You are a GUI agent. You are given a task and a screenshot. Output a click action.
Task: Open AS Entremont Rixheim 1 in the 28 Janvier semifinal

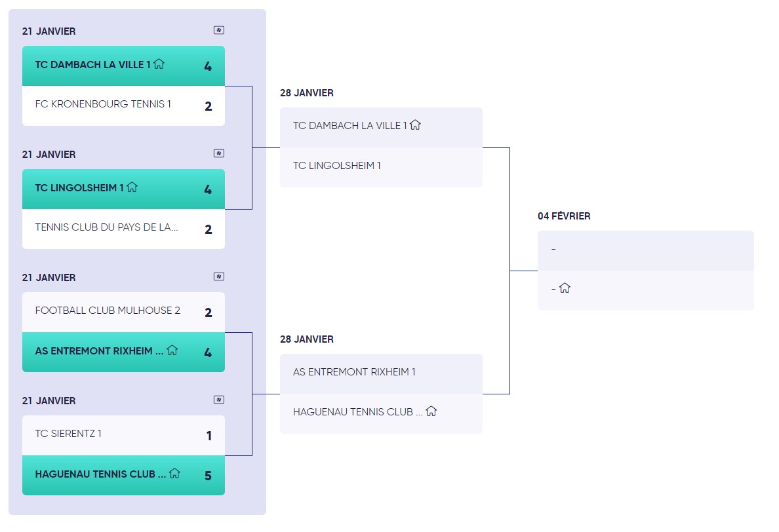(x=354, y=372)
